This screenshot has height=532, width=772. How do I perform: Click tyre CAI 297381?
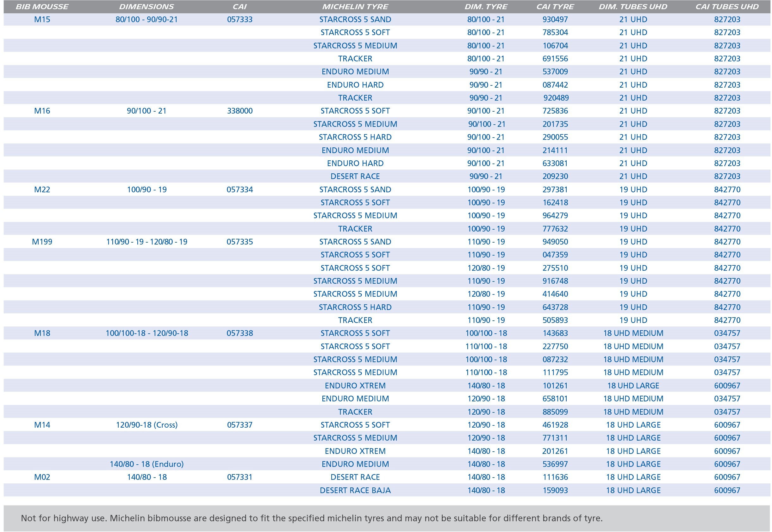555,189
